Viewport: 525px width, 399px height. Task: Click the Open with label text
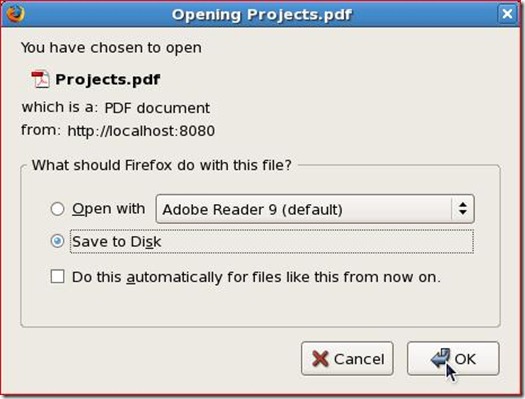[109, 209]
